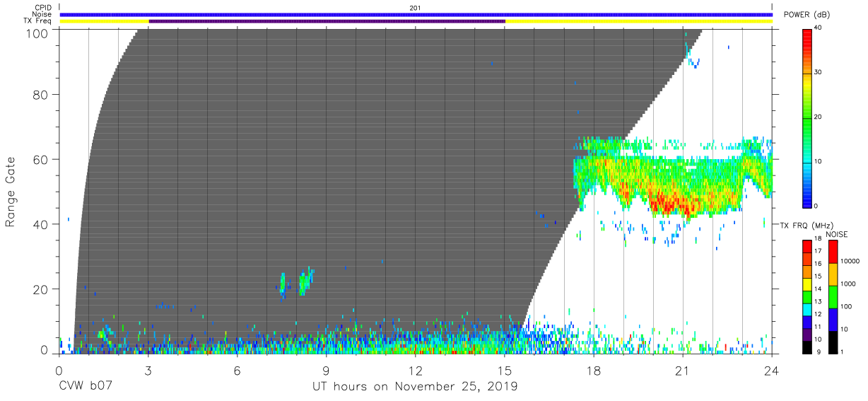The width and height of the screenshot is (868, 401).
Task: Click the 20 tick on the POWER colorbar
Action: coord(819,117)
